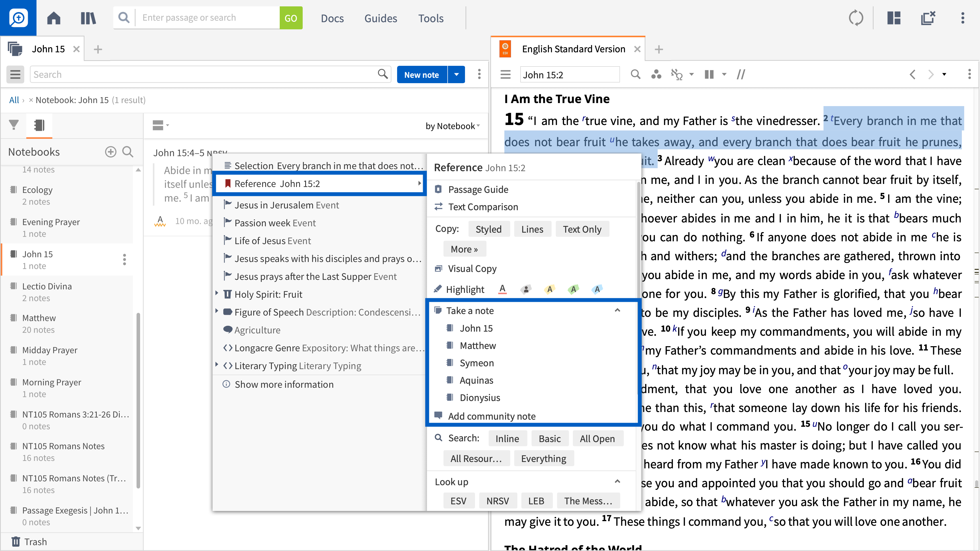
Task: Click the All breadcrumb link
Action: point(14,100)
